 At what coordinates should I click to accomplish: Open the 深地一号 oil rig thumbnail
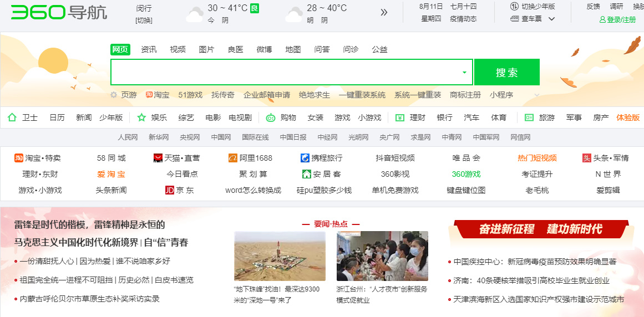(x=280, y=256)
